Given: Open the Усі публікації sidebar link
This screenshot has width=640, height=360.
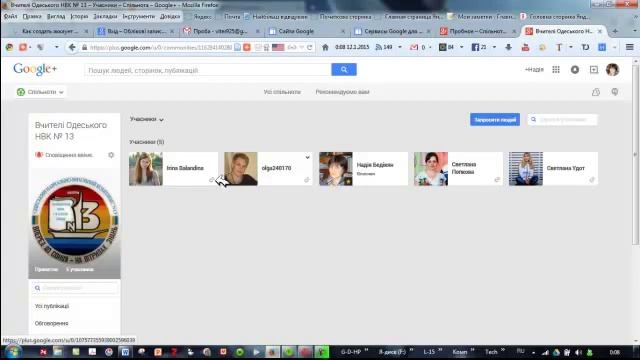Looking at the screenshot, I should point(52,306).
